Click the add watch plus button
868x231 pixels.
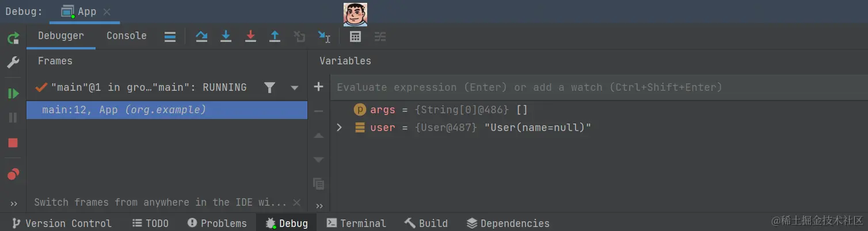tap(318, 87)
